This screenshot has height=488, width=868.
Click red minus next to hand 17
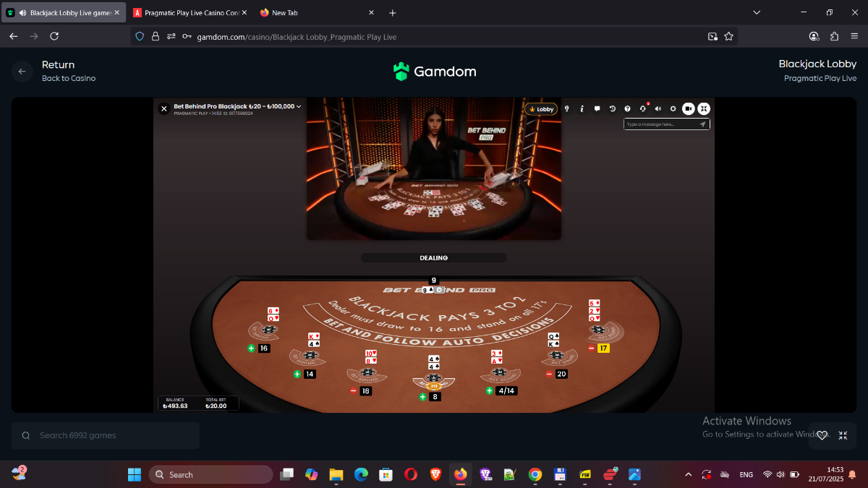coord(591,348)
